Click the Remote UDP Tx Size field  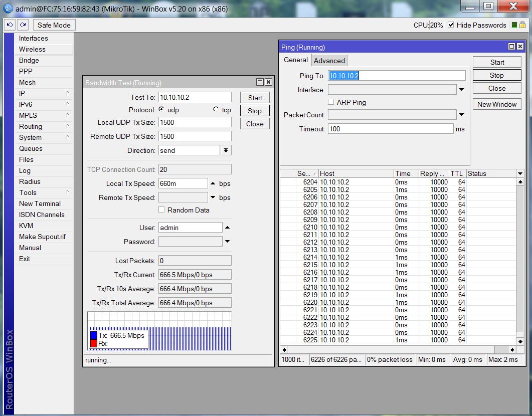coord(195,136)
